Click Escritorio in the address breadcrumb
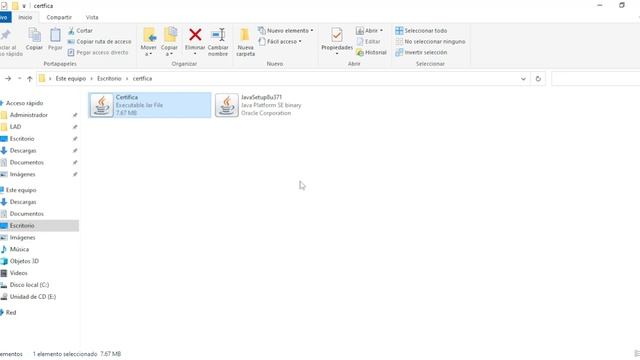The width and height of the screenshot is (640, 360). pyautogui.click(x=109, y=78)
